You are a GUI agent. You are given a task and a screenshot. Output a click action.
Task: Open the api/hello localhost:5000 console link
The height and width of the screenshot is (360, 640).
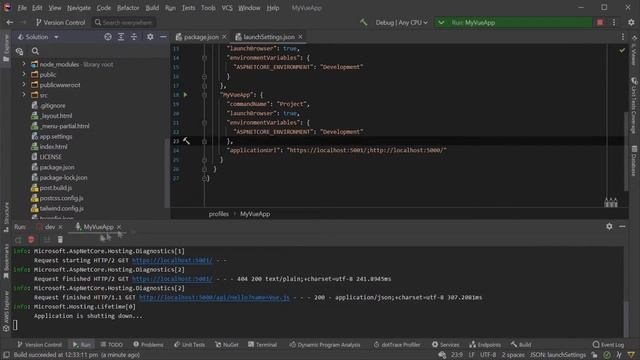(214, 298)
